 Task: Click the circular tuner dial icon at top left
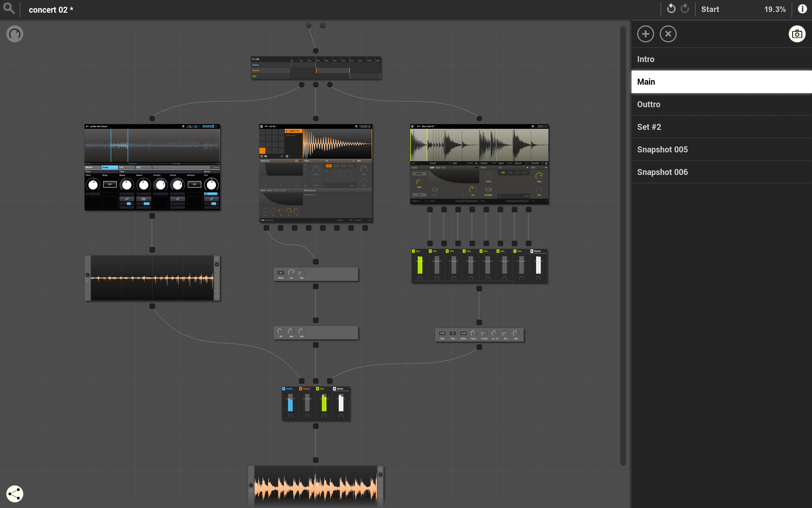pyautogui.click(x=14, y=34)
